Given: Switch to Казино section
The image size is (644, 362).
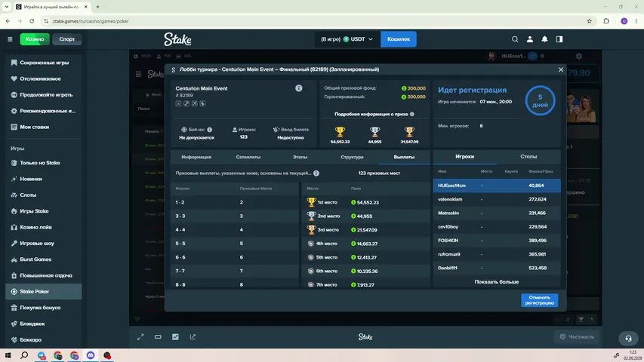Looking at the screenshot, I should pyautogui.click(x=35, y=39).
